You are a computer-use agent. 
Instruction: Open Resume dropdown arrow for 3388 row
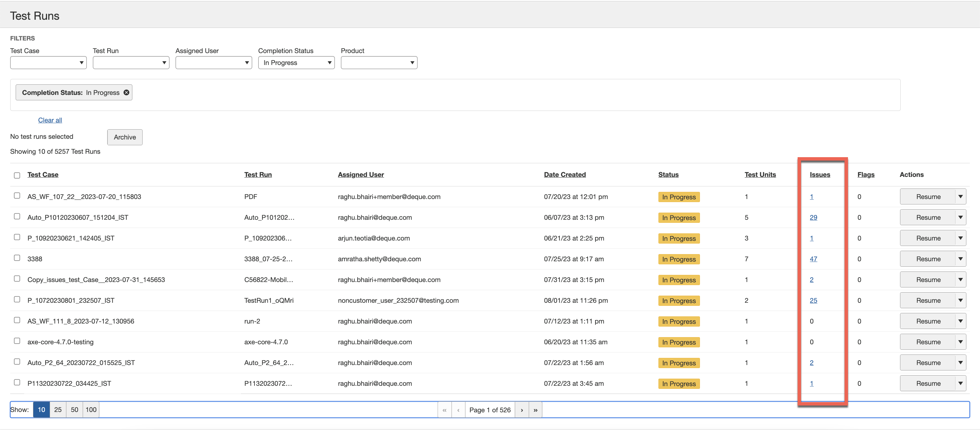pyautogui.click(x=960, y=259)
